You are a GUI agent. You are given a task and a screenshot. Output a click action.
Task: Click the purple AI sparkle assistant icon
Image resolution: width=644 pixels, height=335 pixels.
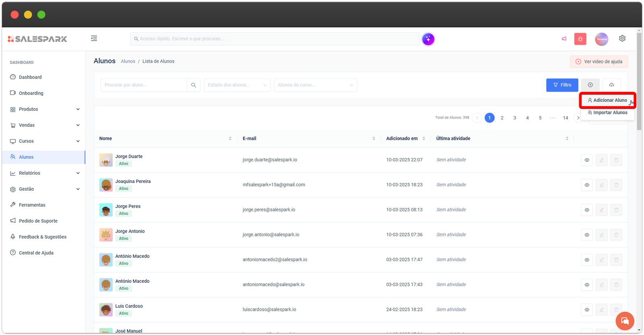point(428,39)
